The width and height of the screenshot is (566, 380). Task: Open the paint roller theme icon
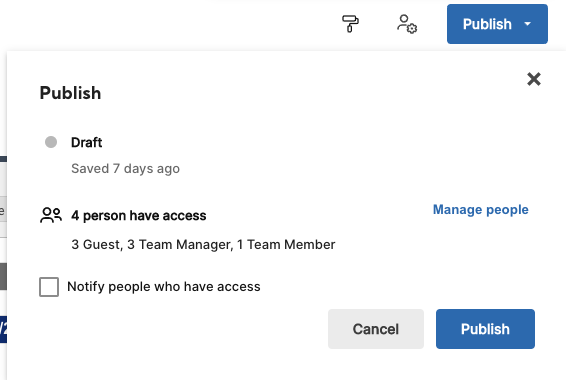pos(350,24)
